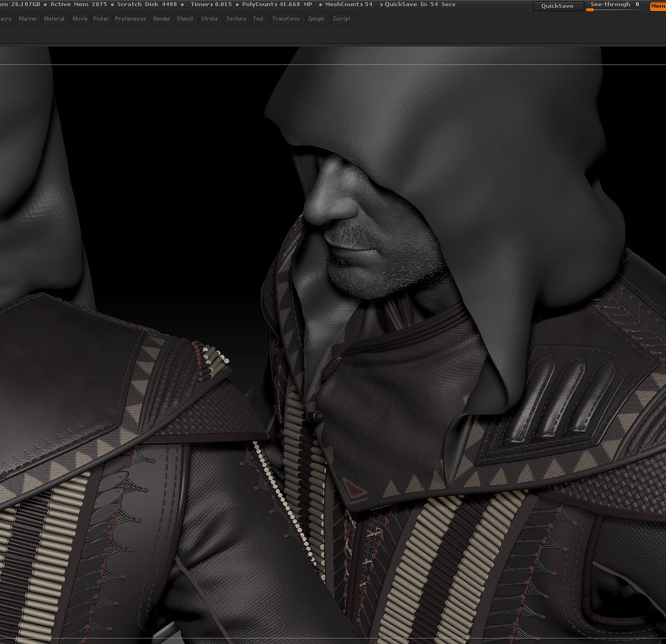Open the Zscript menu
Image resolution: width=666 pixels, height=644 pixels.
(342, 19)
